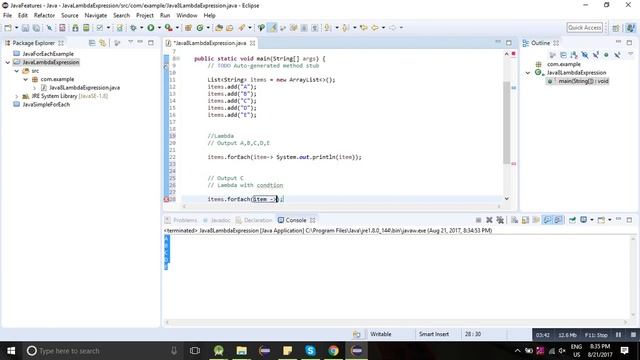Open Display Selected Console dropdown arrow

(x=591, y=220)
